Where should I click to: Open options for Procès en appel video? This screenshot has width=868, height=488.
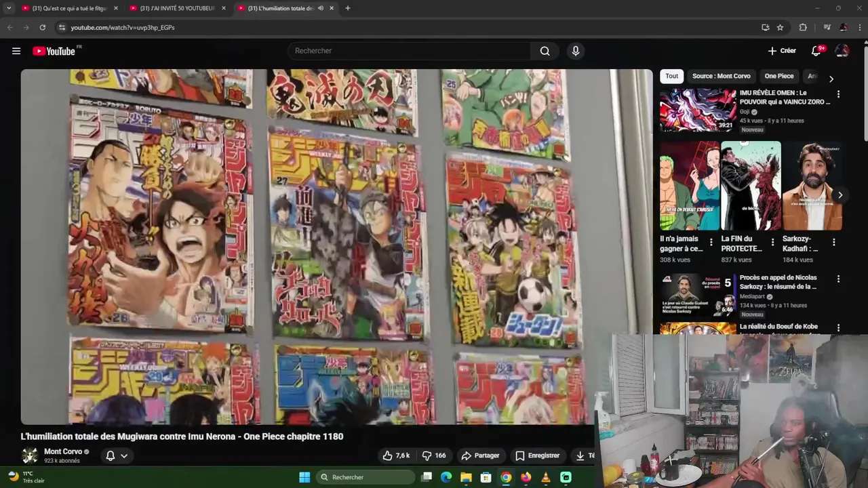pyautogui.click(x=838, y=279)
